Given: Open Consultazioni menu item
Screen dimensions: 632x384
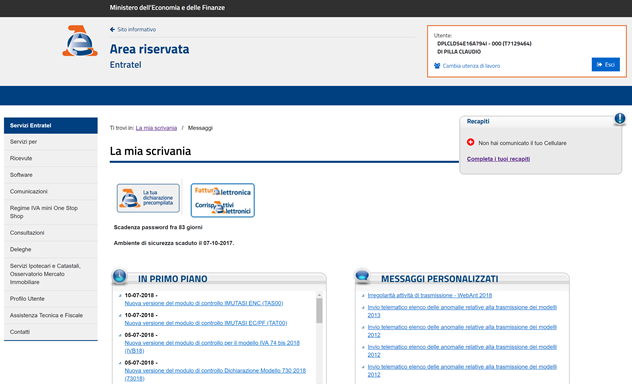Looking at the screenshot, I should click(x=51, y=233).
